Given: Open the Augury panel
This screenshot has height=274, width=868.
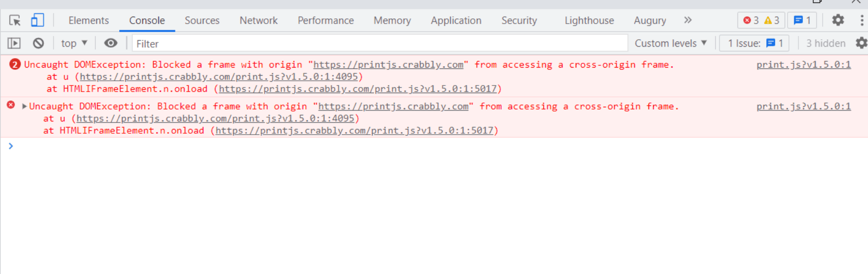Looking at the screenshot, I should coord(649,20).
